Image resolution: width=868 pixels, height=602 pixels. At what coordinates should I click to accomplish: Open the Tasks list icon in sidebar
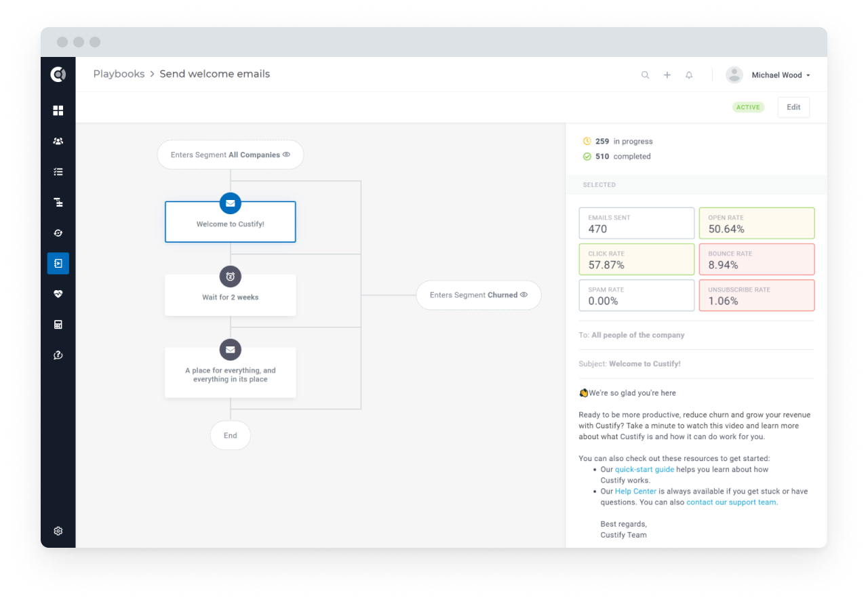[x=58, y=172]
